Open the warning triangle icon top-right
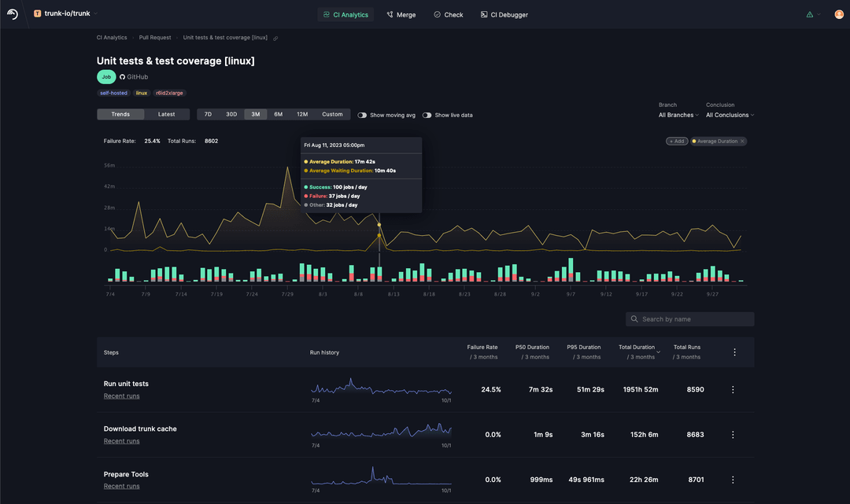Viewport: 850px width, 504px height. (808, 13)
